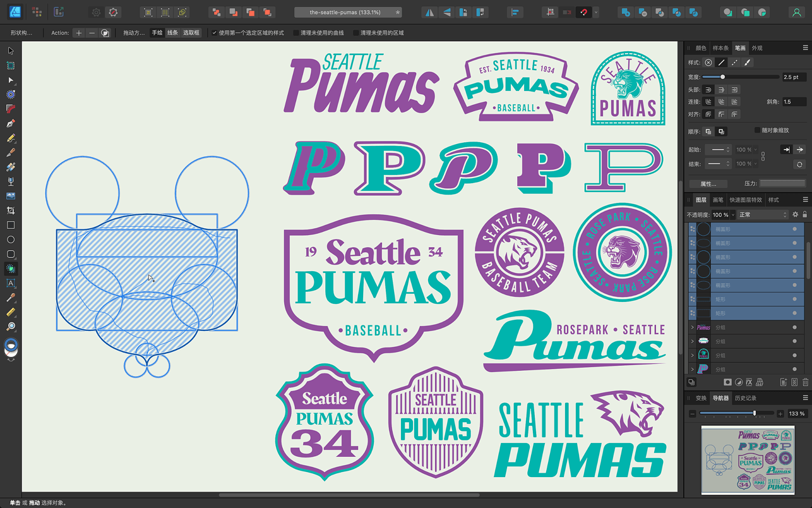Click the stroke 宽度 slider handle

point(722,77)
